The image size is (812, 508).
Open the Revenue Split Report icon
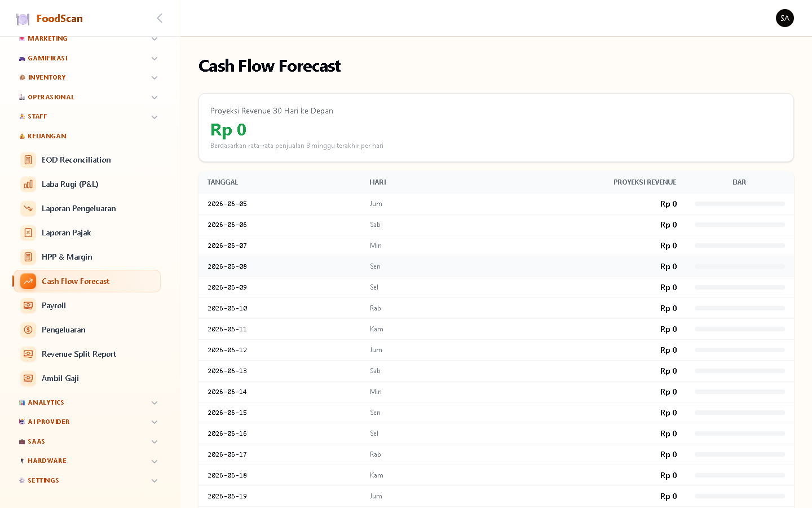coord(28,354)
